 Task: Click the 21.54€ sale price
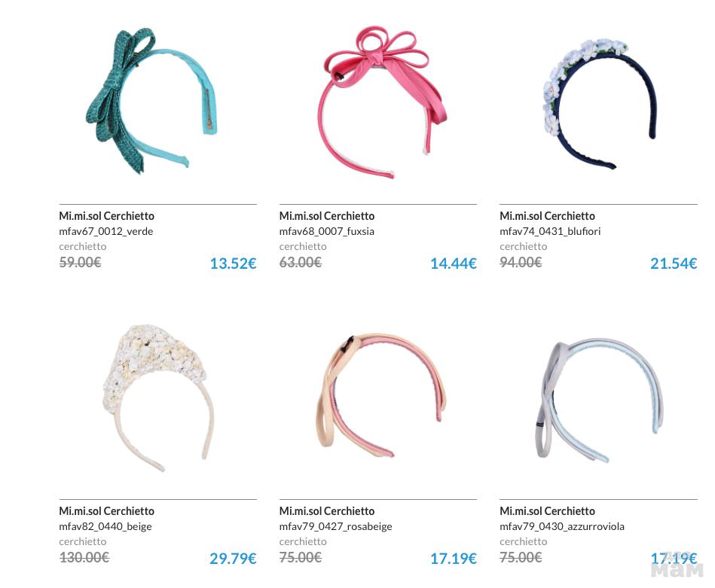[674, 264]
